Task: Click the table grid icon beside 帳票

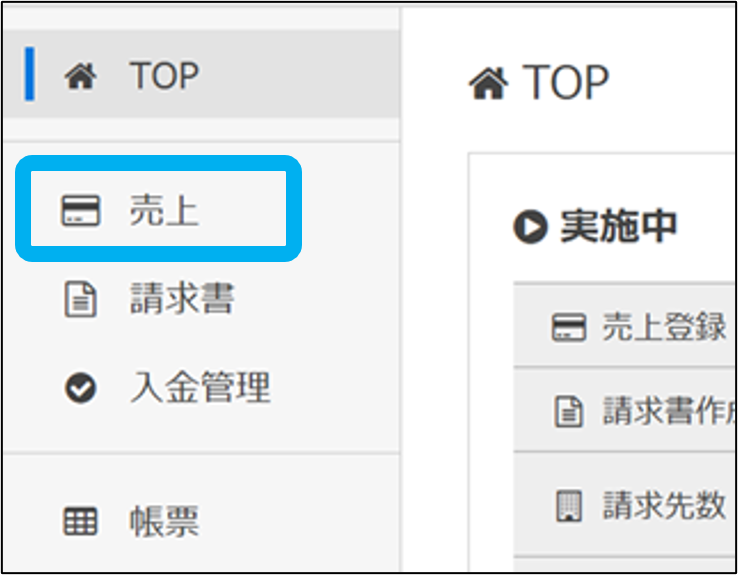Action: coord(80,521)
